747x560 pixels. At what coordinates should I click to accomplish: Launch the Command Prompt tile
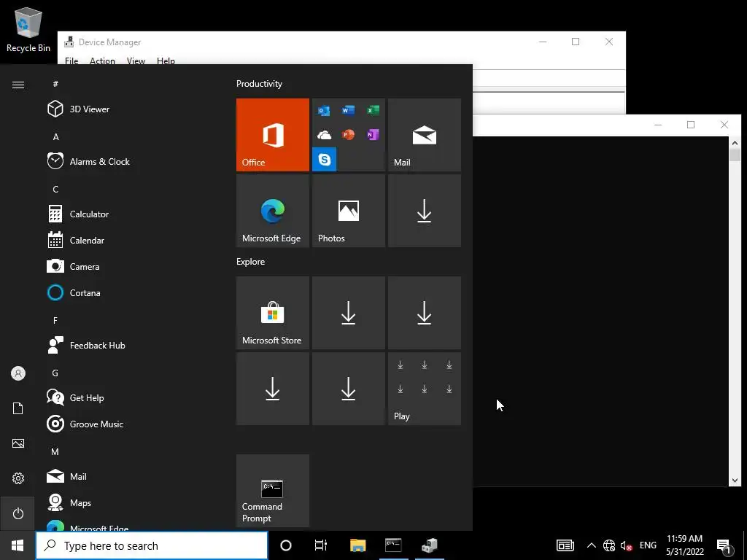pyautogui.click(x=273, y=491)
